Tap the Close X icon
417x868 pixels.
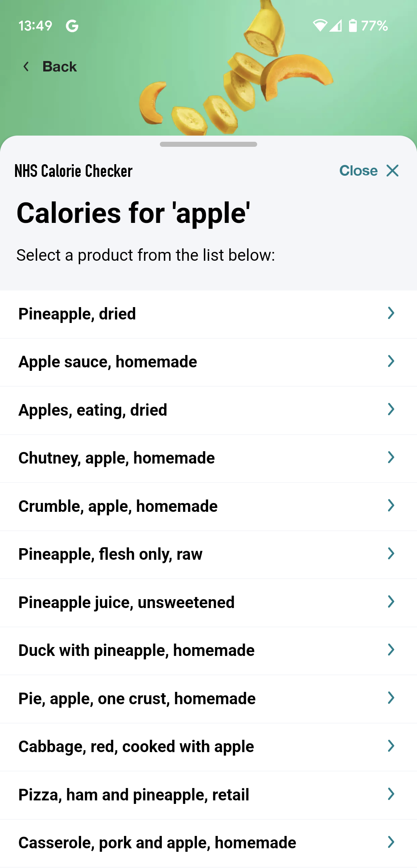tap(392, 171)
